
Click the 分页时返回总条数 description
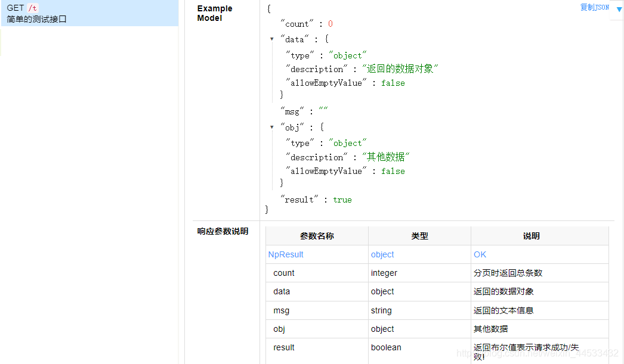tap(508, 273)
